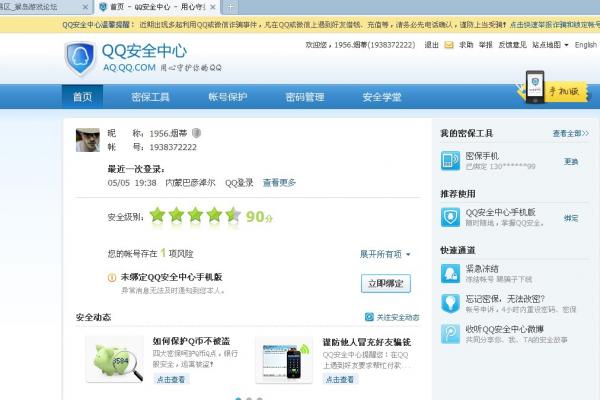The width and height of the screenshot is (600, 400).
Task: Click the QQ Security Center shield logo
Action: (x=80, y=58)
